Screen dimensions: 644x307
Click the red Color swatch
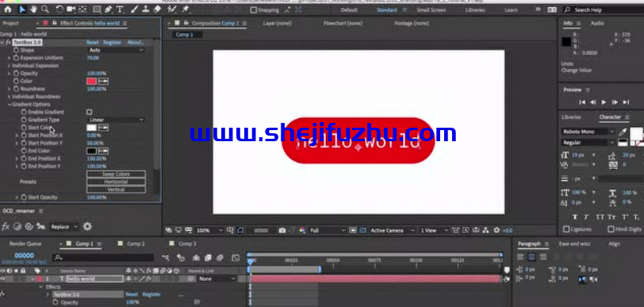coord(91,82)
